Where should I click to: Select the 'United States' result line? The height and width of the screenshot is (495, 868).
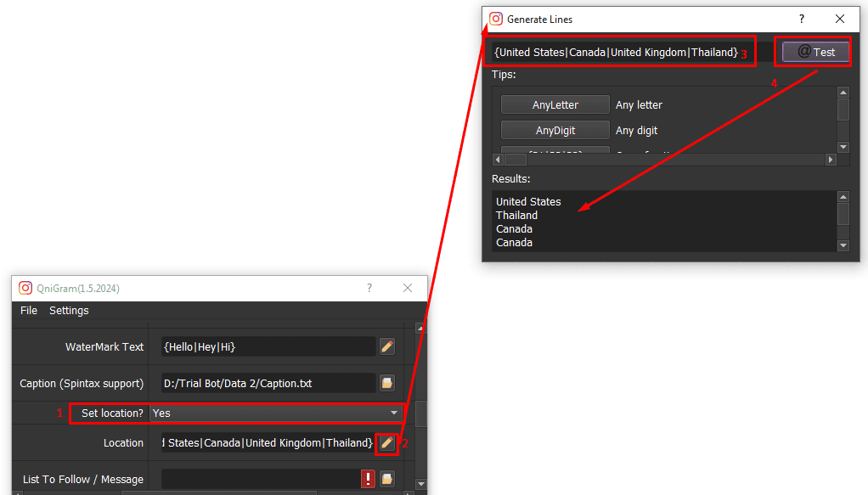click(x=528, y=201)
